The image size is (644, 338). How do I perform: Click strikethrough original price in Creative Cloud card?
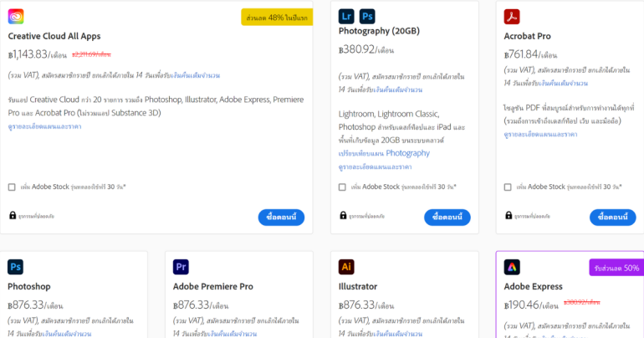(x=92, y=54)
